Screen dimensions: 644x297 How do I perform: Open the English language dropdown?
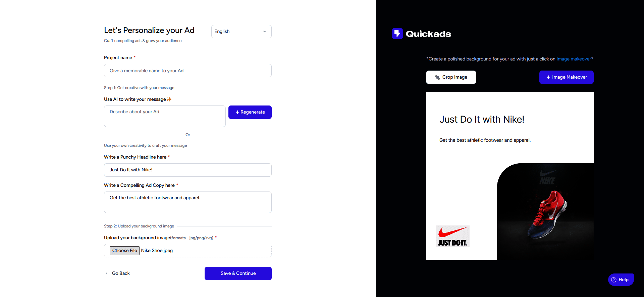tap(241, 31)
